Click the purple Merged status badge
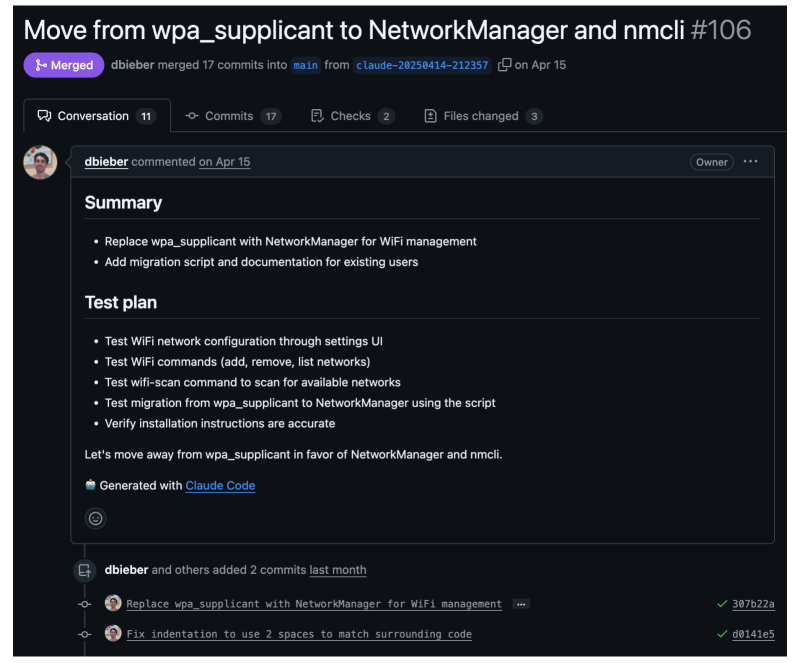This screenshot has width=797, height=663. [x=64, y=65]
